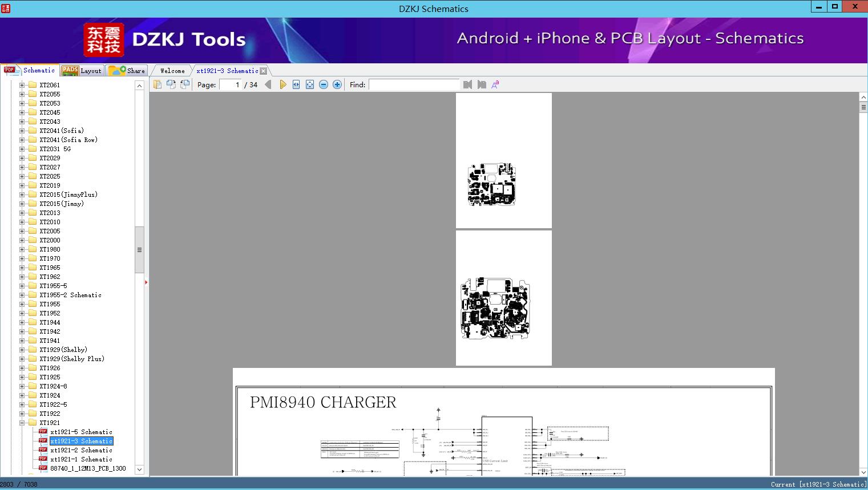Zoom in with the plus icon
This screenshot has width=868, height=490.
[337, 84]
